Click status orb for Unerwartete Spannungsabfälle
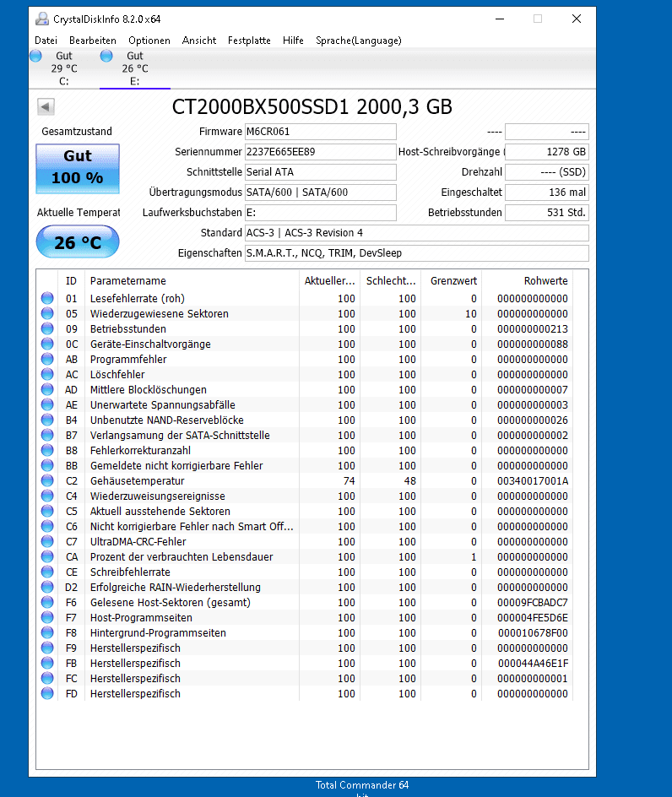 click(x=47, y=405)
